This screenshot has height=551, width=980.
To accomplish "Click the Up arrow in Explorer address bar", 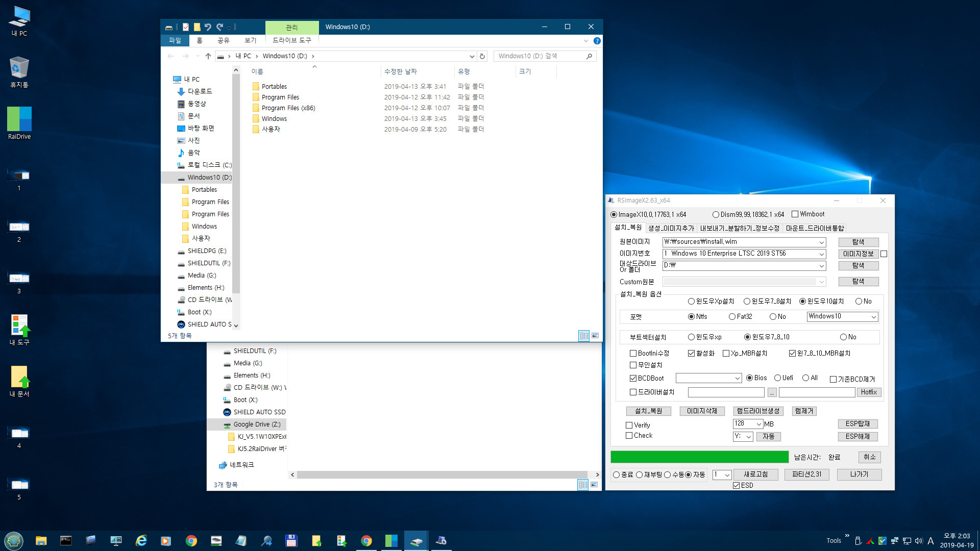I will (208, 56).
